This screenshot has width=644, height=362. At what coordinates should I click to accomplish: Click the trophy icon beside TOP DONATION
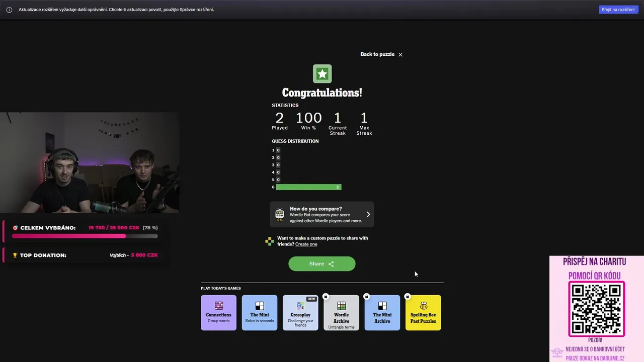[x=15, y=255]
